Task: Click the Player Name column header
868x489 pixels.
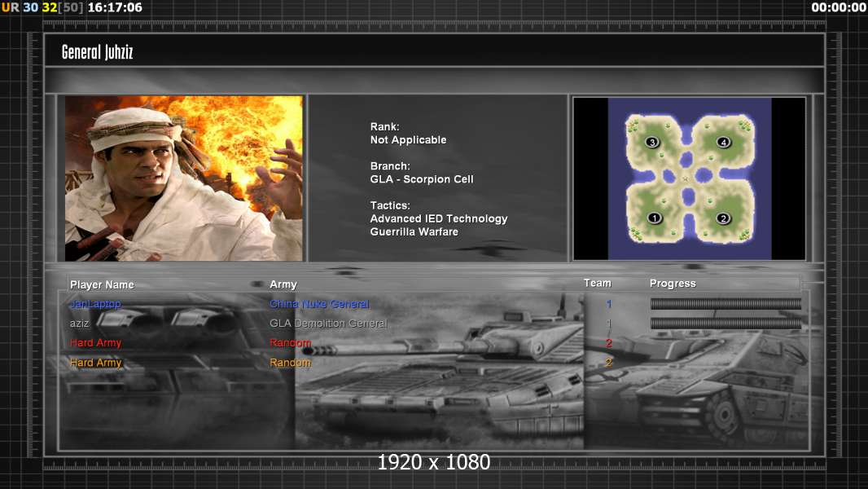Action: coord(102,284)
